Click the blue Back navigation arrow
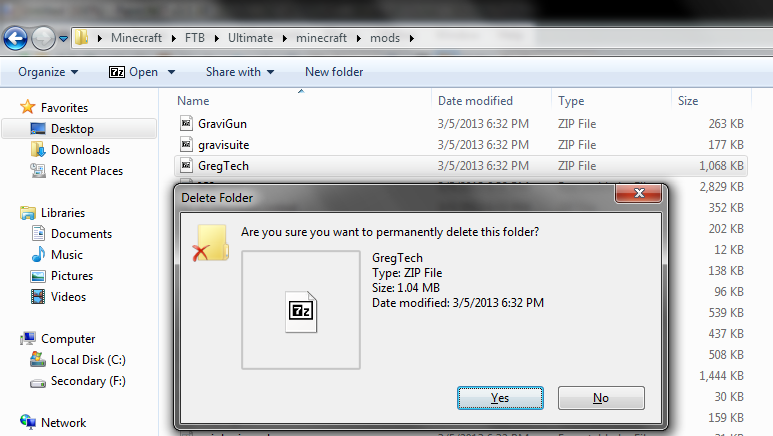 pos(15,38)
